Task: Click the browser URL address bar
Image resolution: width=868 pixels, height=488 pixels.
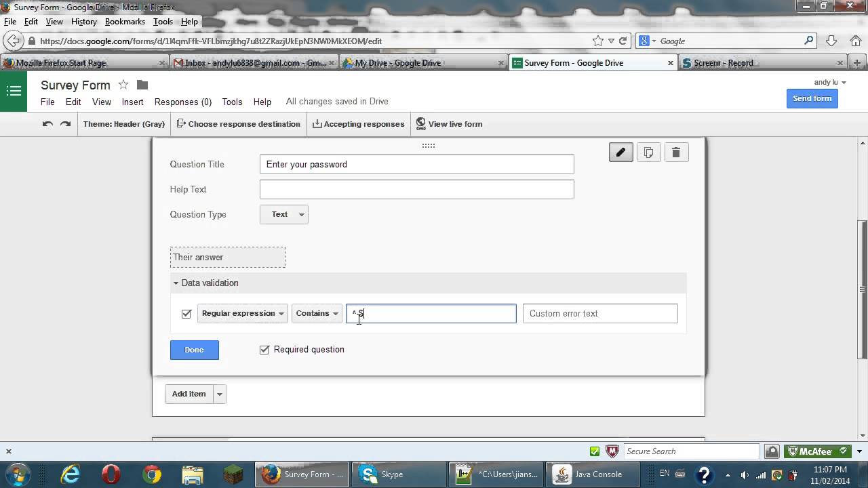Action: 312,41
